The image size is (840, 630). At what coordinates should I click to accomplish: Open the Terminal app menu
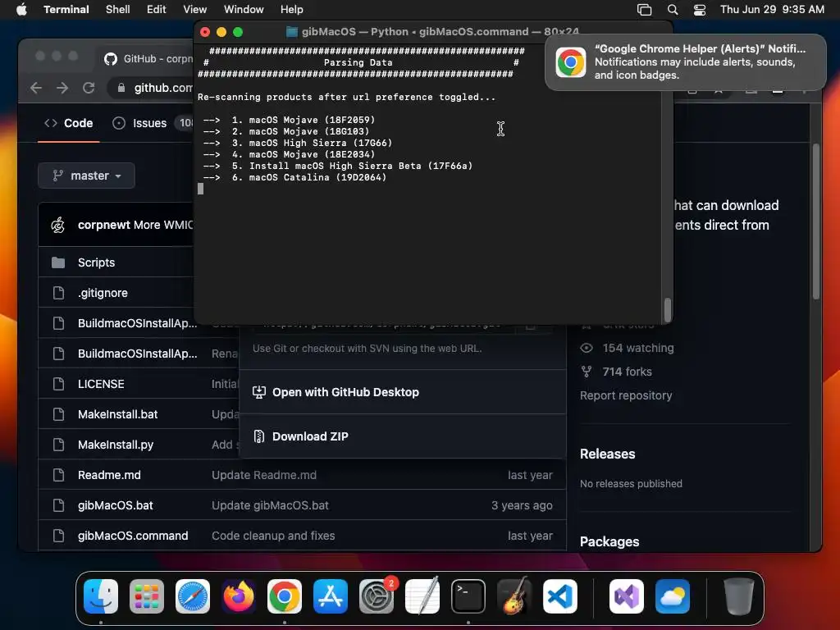pos(66,9)
